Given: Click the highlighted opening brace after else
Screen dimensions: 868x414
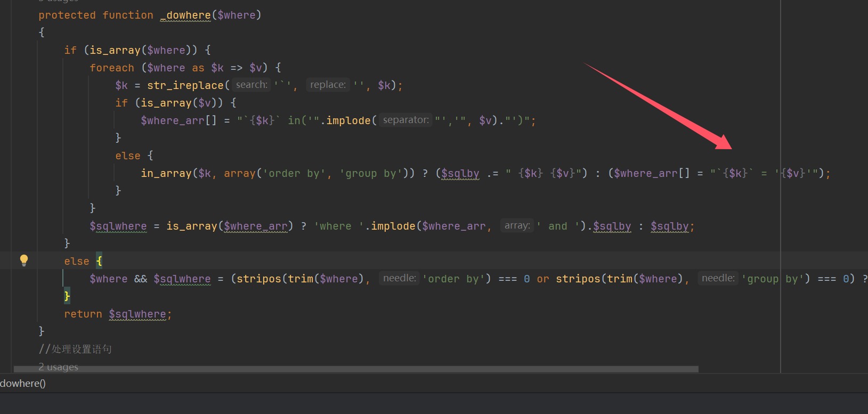Looking at the screenshot, I should pos(99,261).
